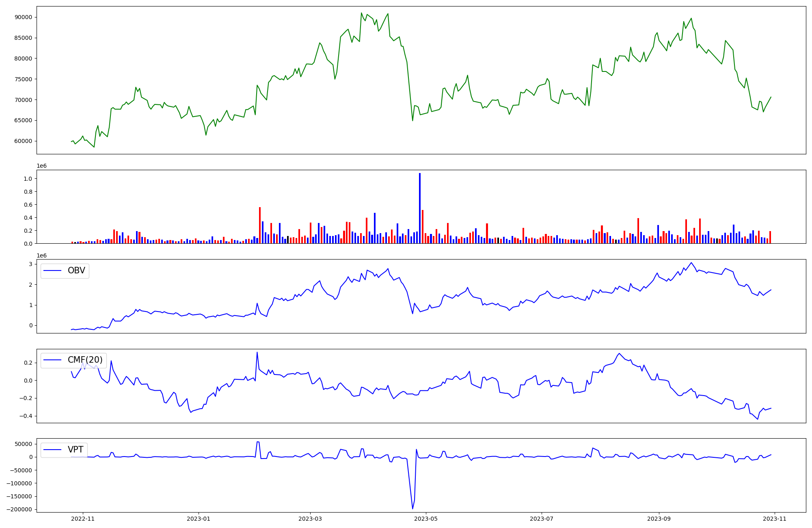Image resolution: width=812 pixels, height=528 pixels.
Task: Click the CMF(20) legend entry
Action: click(73, 360)
